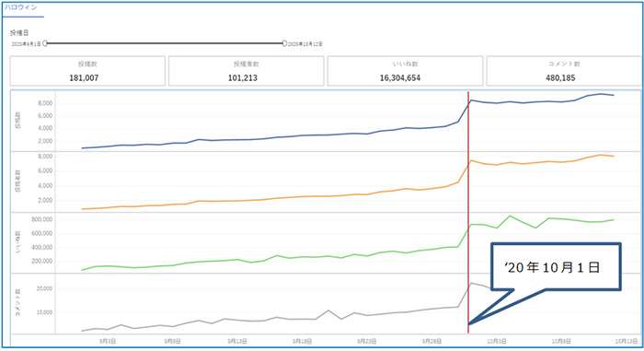Click the 投稿者数 101,213 summary card
Image resolution: width=644 pixels, height=351 pixels.
click(x=246, y=71)
